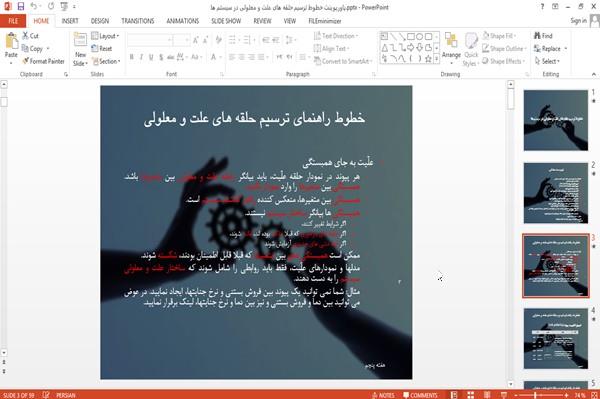Select slide 1 thumbnail

556,120
